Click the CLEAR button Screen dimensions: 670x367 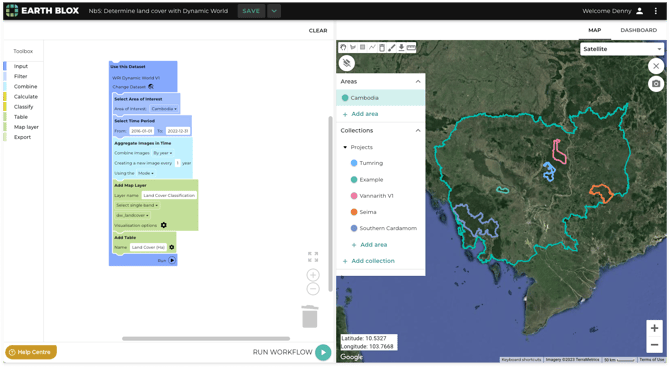pyautogui.click(x=318, y=31)
